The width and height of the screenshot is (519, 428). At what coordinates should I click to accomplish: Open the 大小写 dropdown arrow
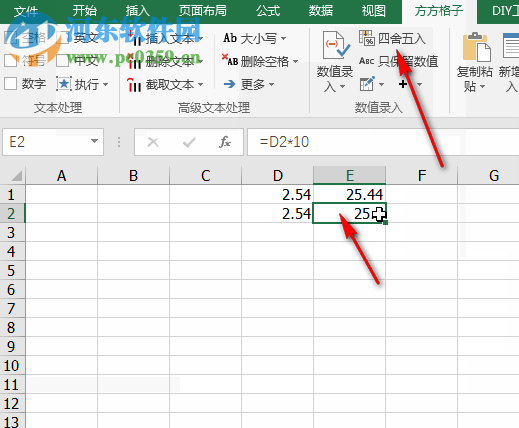[283, 39]
